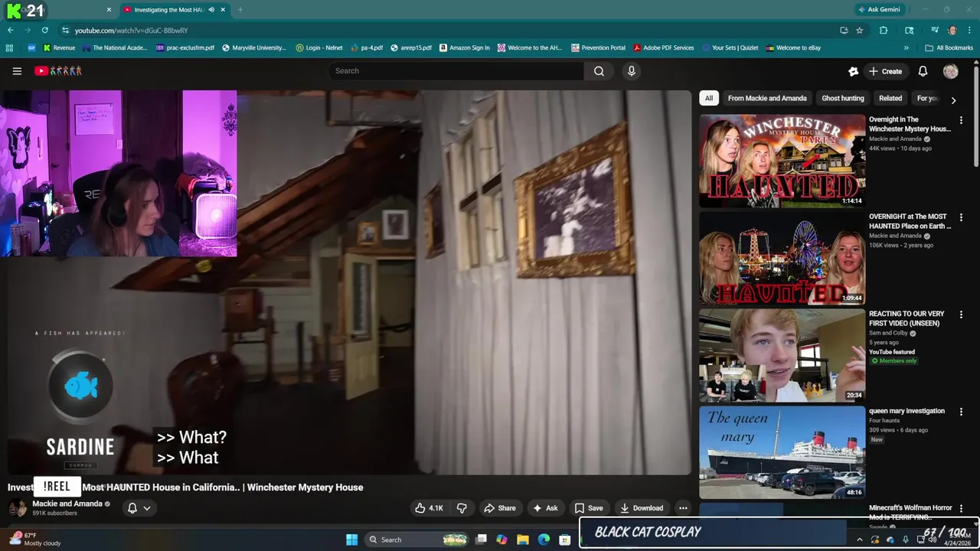This screenshot has width=980, height=551.
Task: Open Chrome extensions puzzle icon
Action: (x=884, y=30)
